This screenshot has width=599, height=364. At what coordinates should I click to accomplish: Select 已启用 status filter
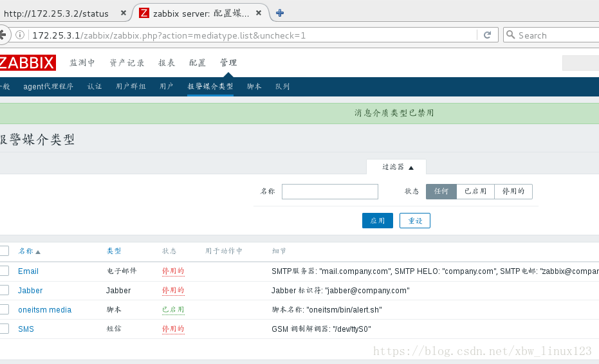[475, 192]
